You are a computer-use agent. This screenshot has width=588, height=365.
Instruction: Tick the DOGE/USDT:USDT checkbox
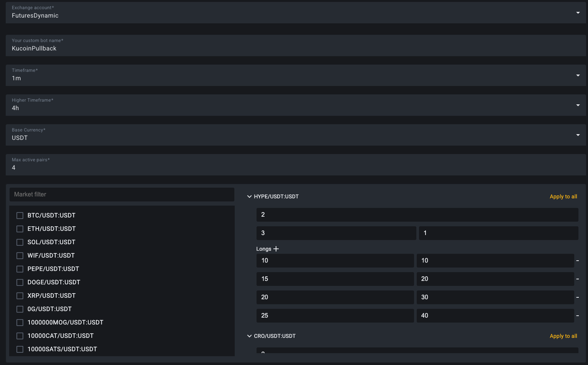(x=20, y=282)
